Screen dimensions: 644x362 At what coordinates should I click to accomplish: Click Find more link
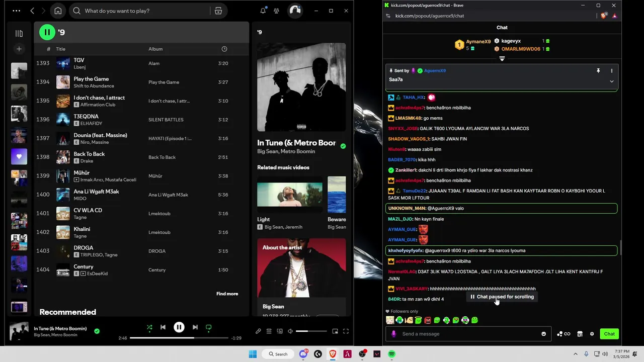(x=227, y=294)
